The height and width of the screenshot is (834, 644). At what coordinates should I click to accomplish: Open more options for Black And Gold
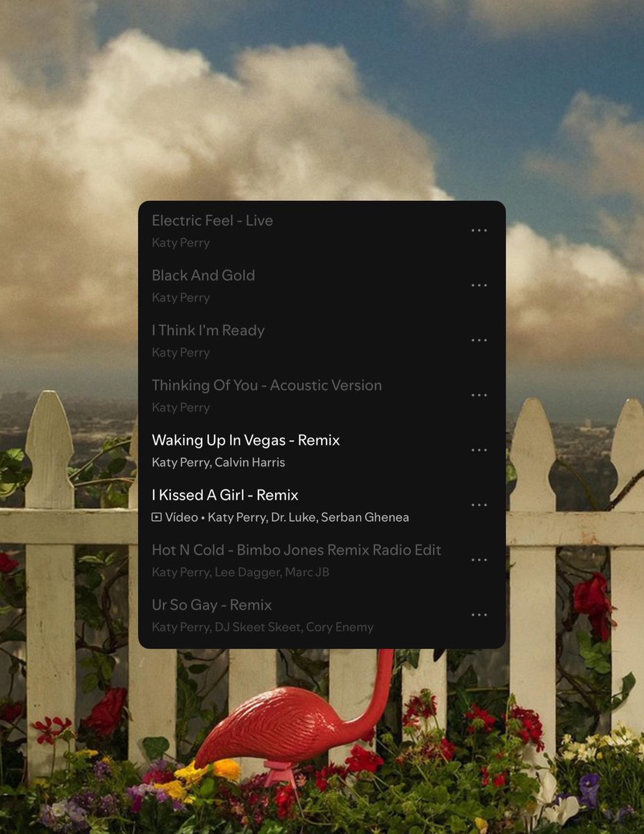(x=479, y=286)
